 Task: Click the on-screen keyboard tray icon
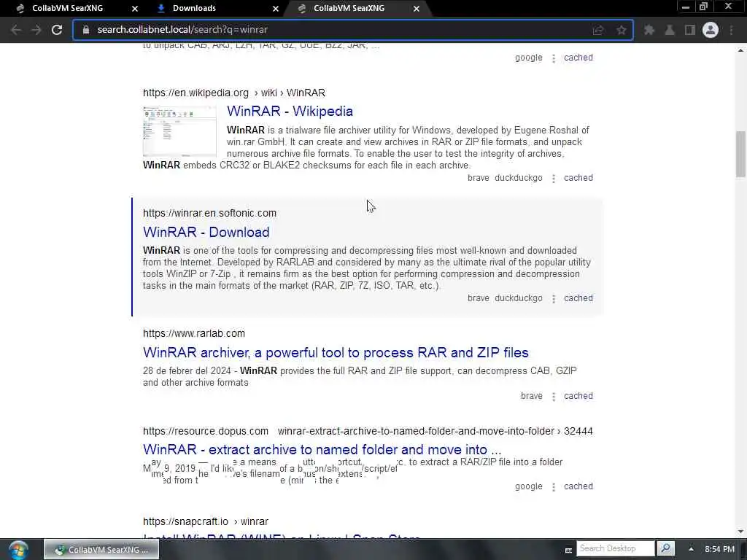(568, 550)
